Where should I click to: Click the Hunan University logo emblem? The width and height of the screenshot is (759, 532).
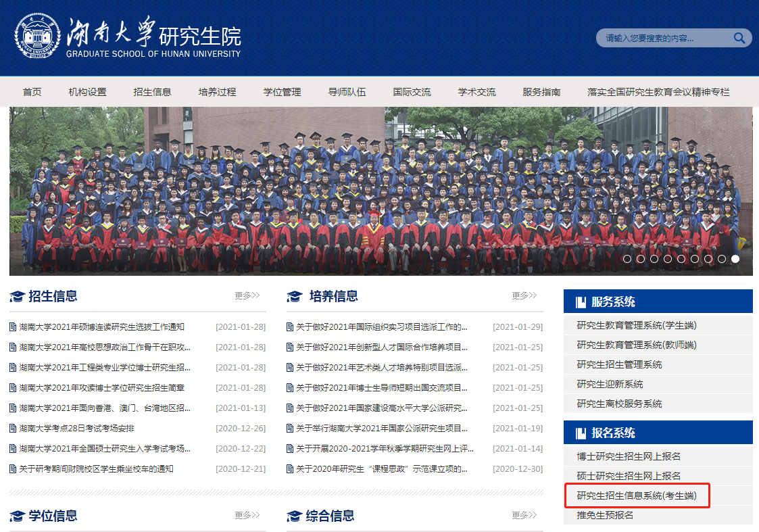37,36
